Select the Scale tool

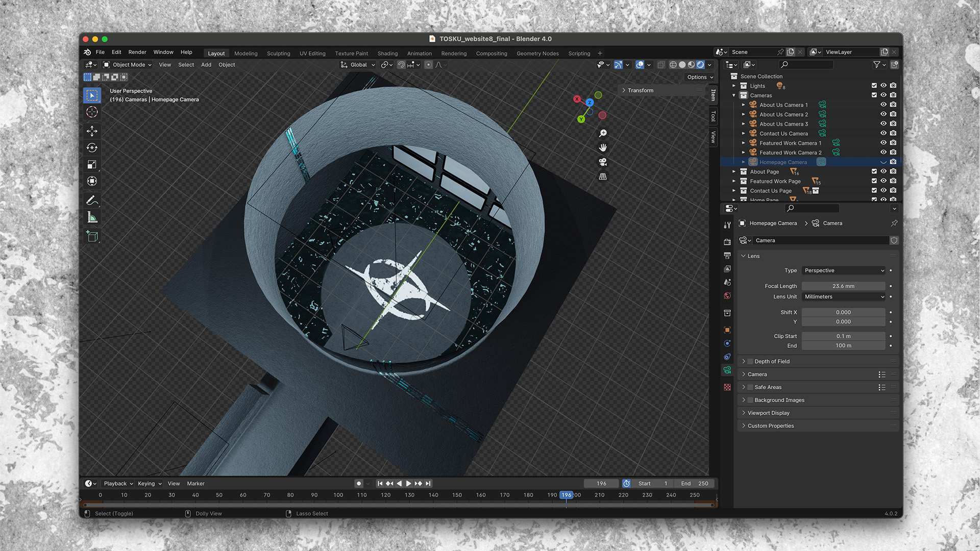[92, 164]
